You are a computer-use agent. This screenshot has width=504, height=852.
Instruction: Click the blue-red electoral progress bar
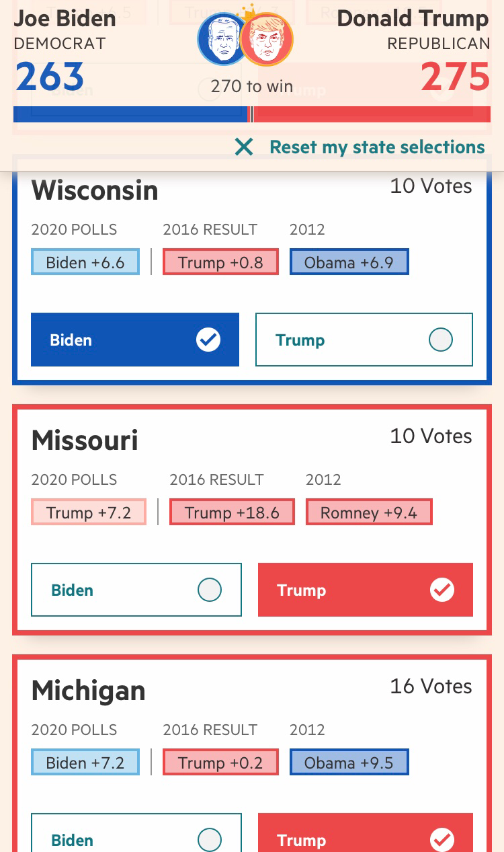tap(252, 114)
